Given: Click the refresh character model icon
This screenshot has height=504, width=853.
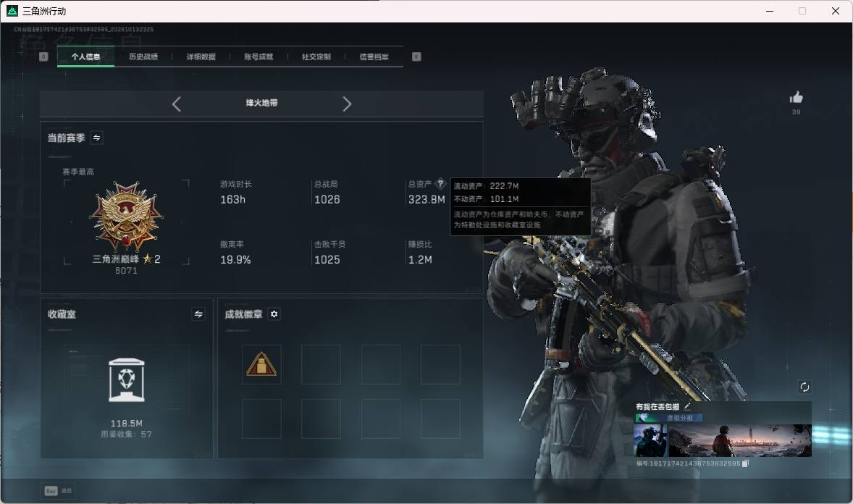Looking at the screenshot, I should coord(804,387).
